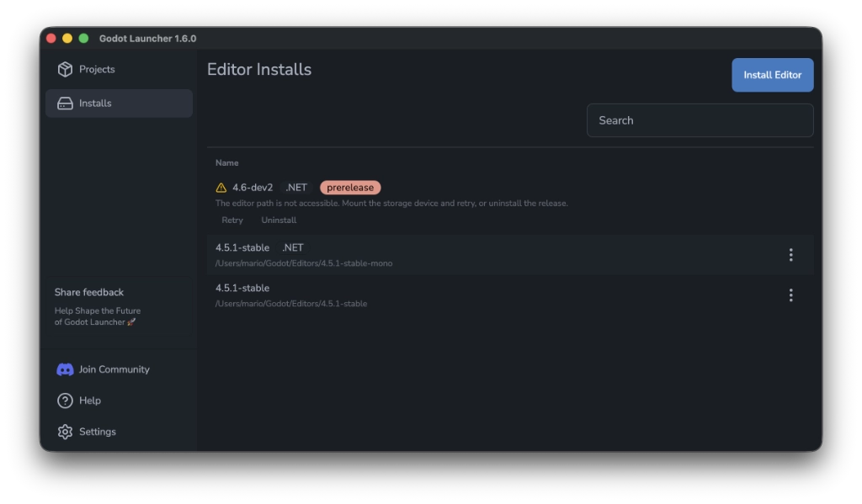862x504 pixels.
Task: Open Settings using the gear icon
Action: 67,432
